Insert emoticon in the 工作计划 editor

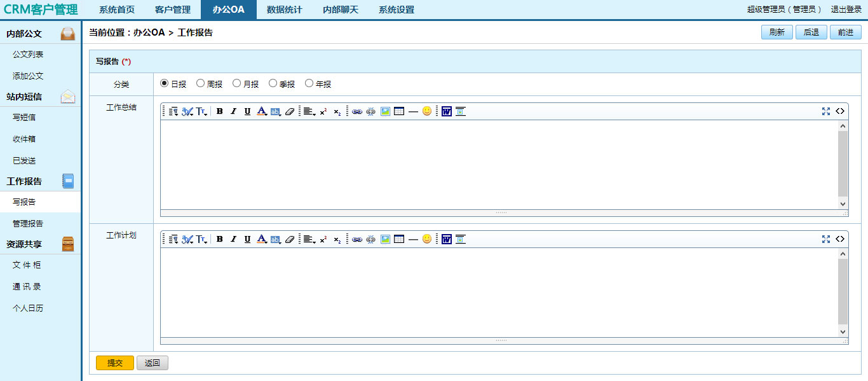click(427, 239)
